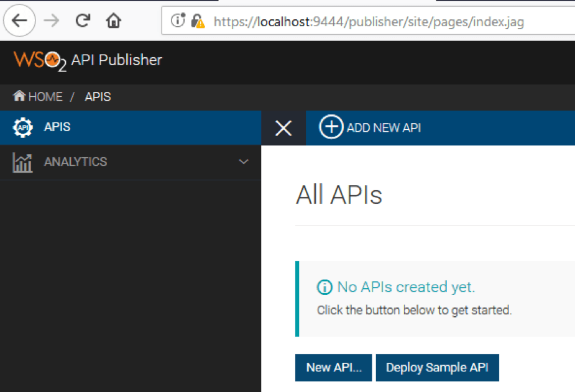Go back using browser back arrow
The image size is (575, 392).
(19, 21)
